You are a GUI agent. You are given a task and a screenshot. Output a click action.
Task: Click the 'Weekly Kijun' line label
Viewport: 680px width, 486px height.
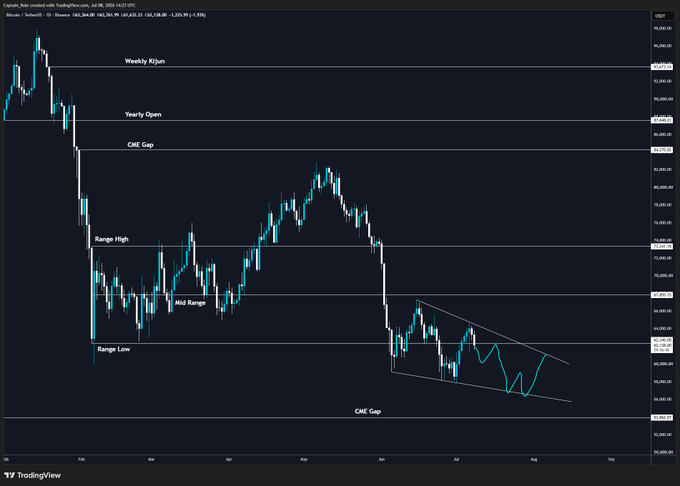(x=145, y=61)
